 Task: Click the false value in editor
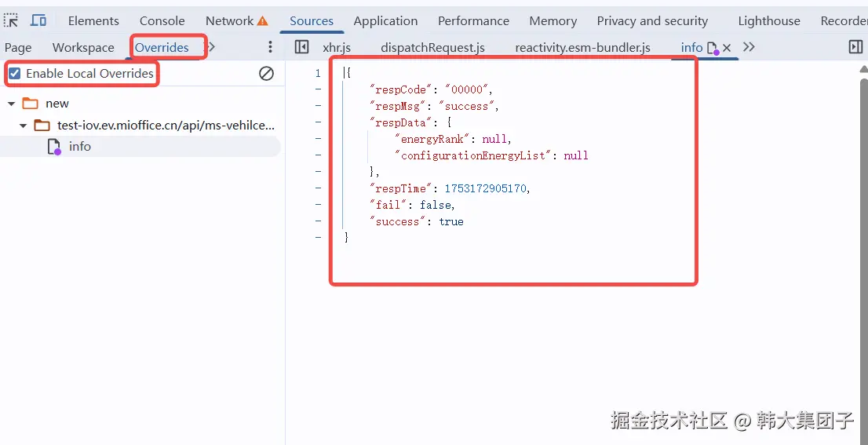[x=435, y=205]
